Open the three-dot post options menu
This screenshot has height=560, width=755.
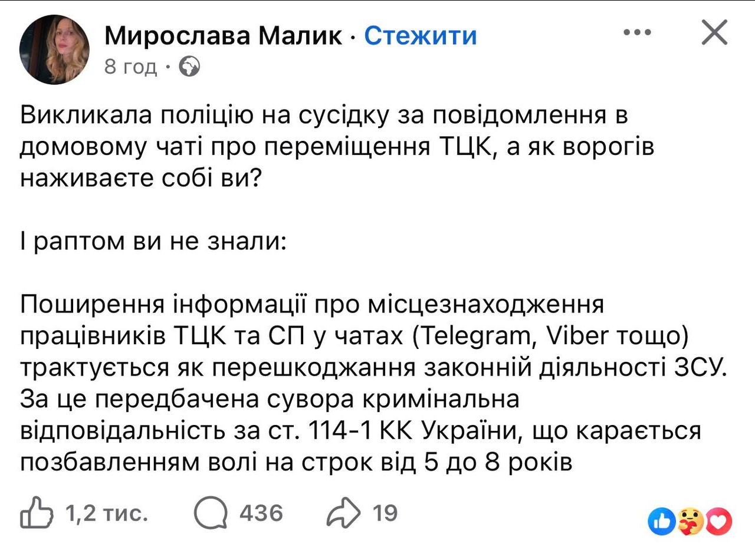637,33
